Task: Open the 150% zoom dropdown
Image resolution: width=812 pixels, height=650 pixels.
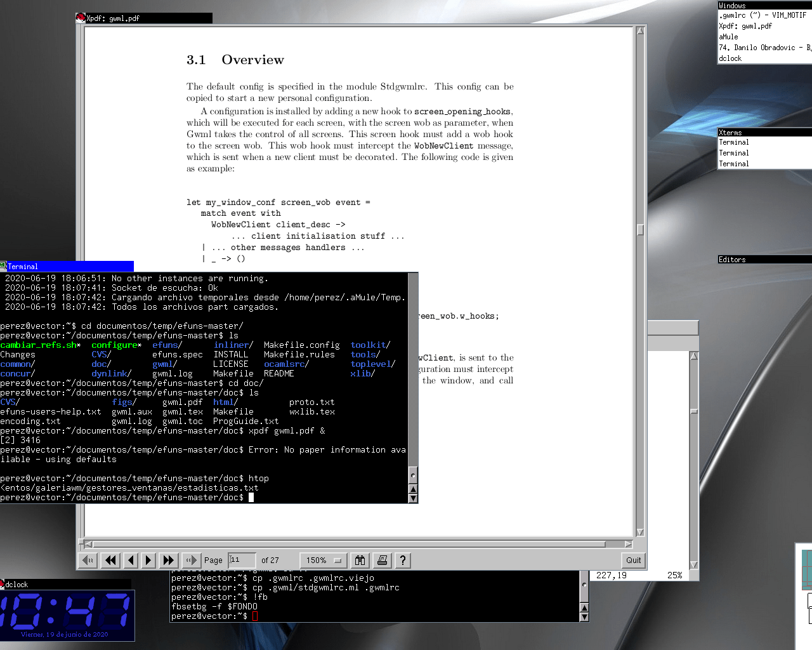Action: point(324,560)
